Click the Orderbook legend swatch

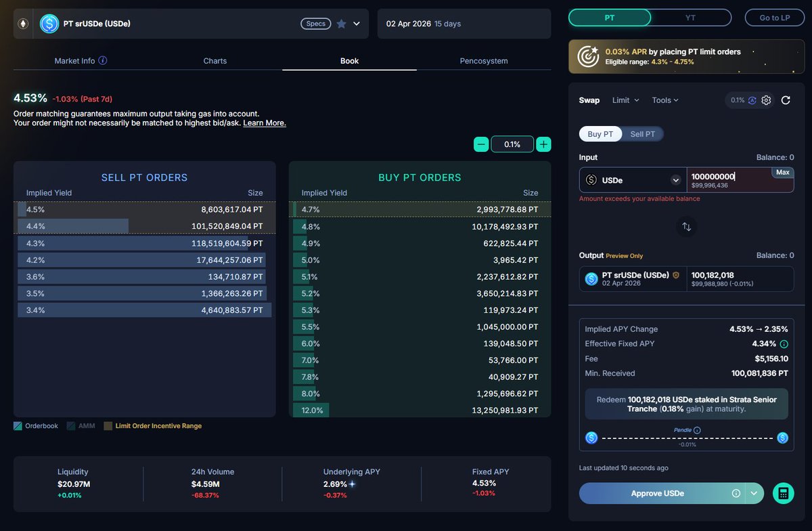click(18, 426)
